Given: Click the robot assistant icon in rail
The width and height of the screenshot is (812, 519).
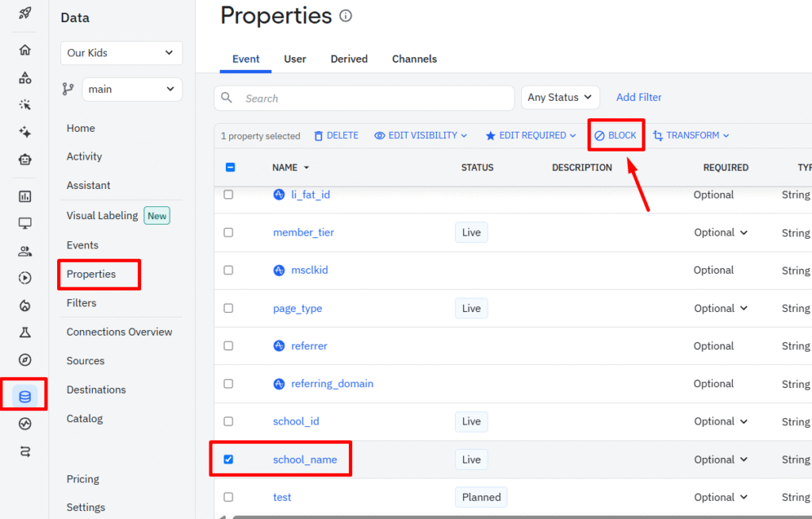Looking at the screenshot, I should [x=25, y=160].
